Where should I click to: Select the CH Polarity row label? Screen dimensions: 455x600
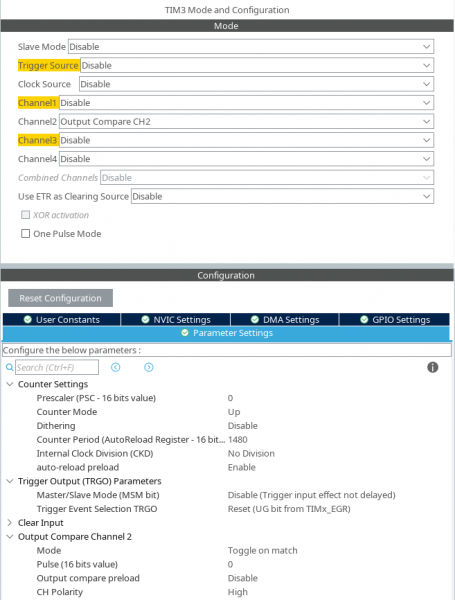60,592
